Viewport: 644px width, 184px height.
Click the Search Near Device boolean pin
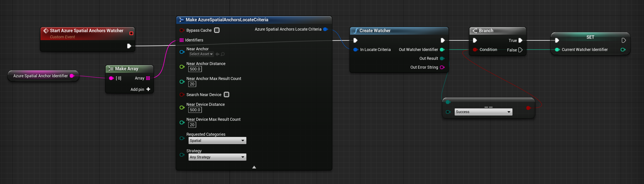(182, 95)
